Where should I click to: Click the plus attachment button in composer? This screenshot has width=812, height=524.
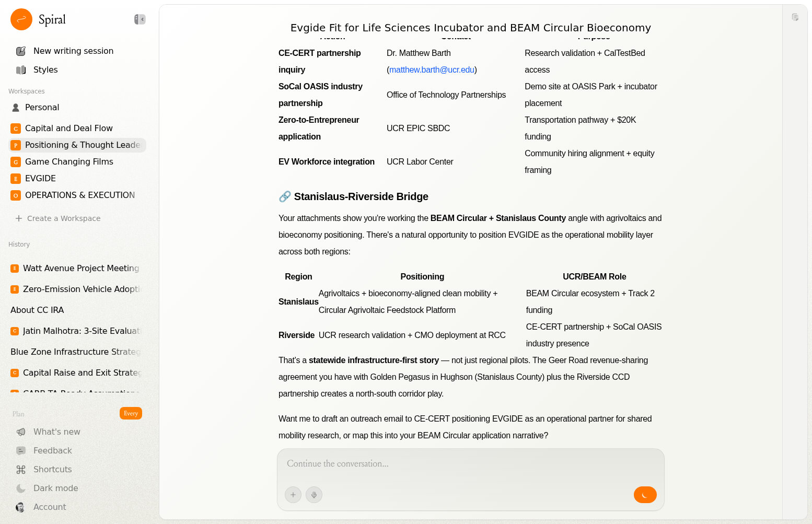(x=293, y=495)
